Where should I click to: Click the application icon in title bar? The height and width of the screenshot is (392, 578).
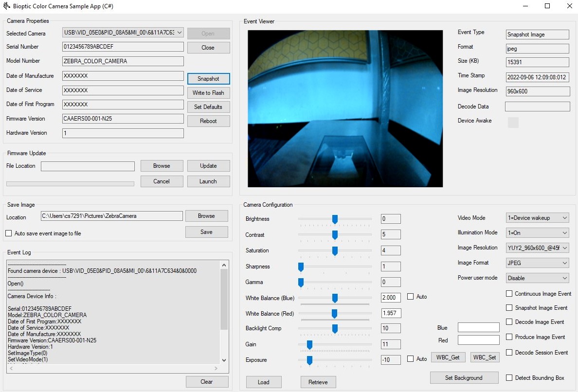[x=7, y=6]
